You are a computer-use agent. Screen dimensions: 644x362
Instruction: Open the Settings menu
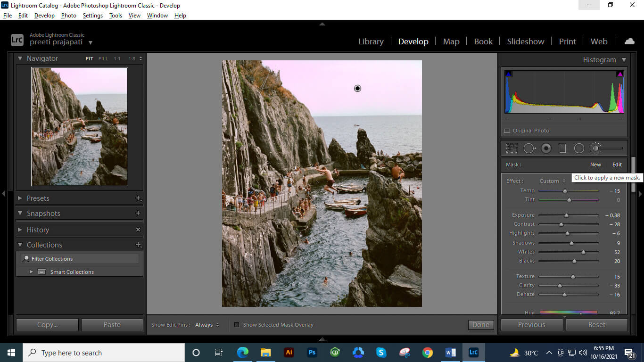click(92, 15)
